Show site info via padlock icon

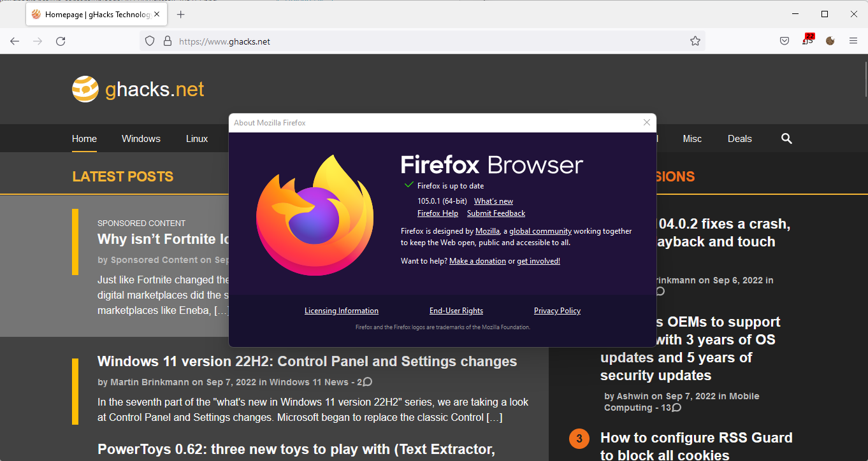click(168, 41)
